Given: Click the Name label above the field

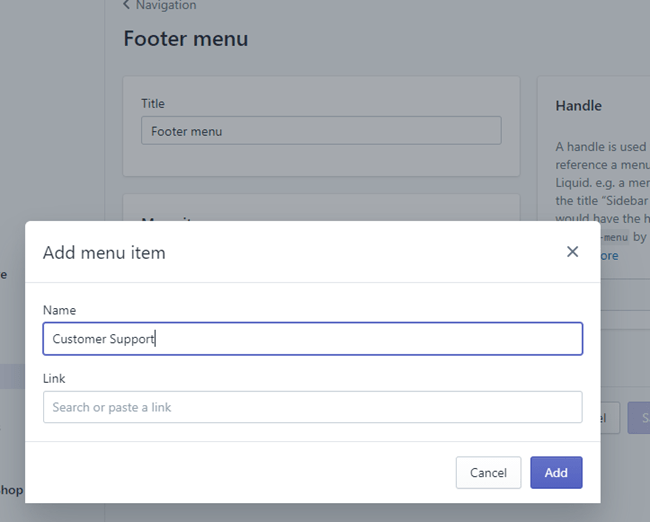Looking at the screenshot, I should (x=59, y=311).
